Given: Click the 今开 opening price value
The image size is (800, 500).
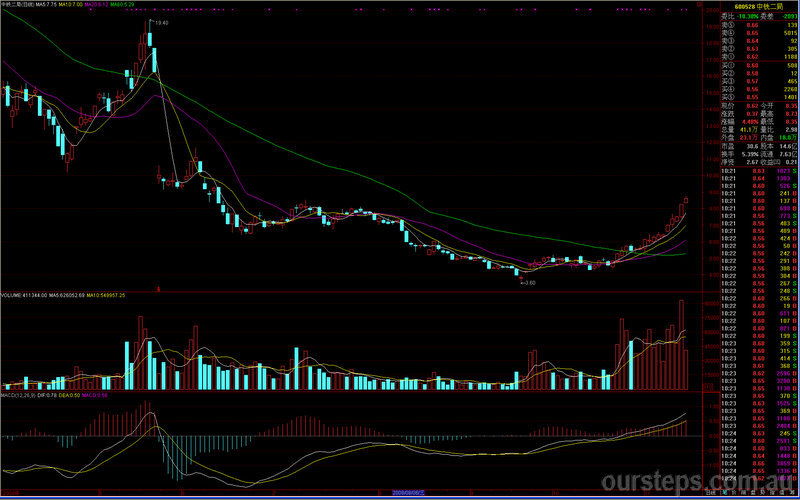Looking at the screenshot, I should (791, 106).
